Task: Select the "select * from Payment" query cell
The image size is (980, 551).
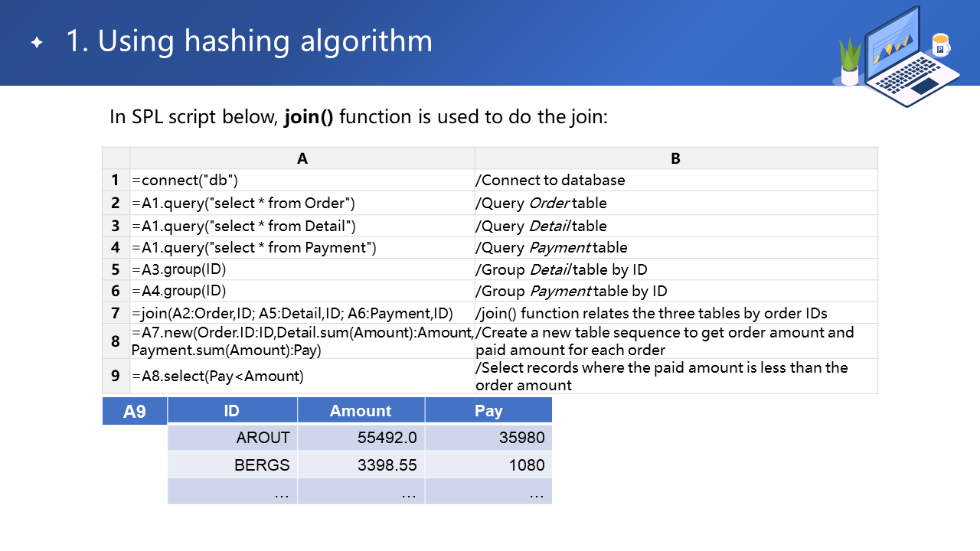Action: (x=302, y=247)
